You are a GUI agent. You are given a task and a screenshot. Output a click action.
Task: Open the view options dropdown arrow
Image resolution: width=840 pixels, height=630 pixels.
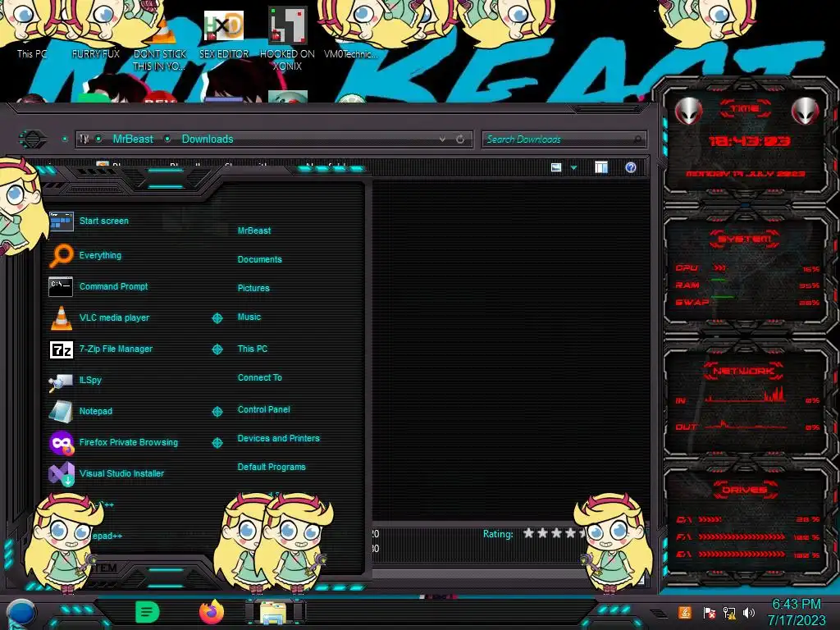[x=573, y=168]
